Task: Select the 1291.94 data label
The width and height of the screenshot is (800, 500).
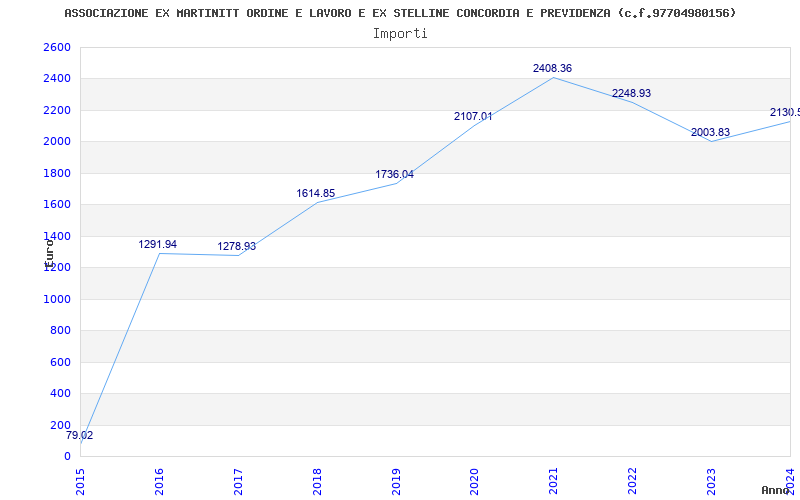Action: [158, 244]
